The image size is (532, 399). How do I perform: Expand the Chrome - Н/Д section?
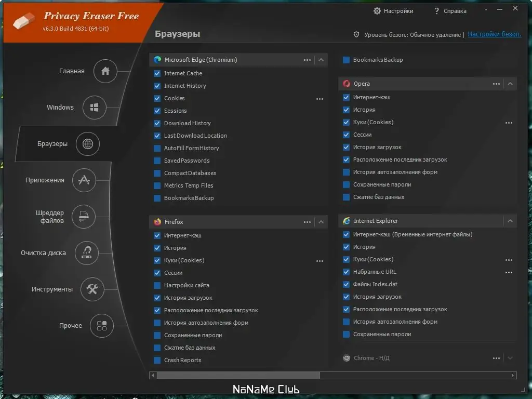coord(510,358)
